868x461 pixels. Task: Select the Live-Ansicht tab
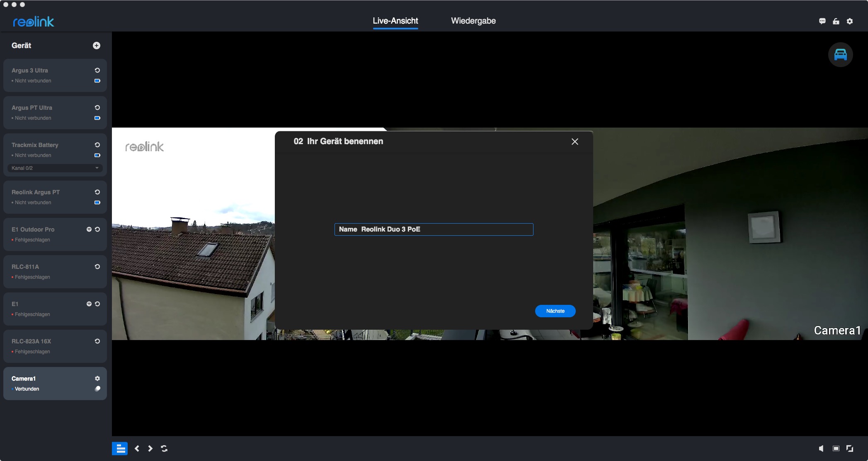[x=395, y=21]
